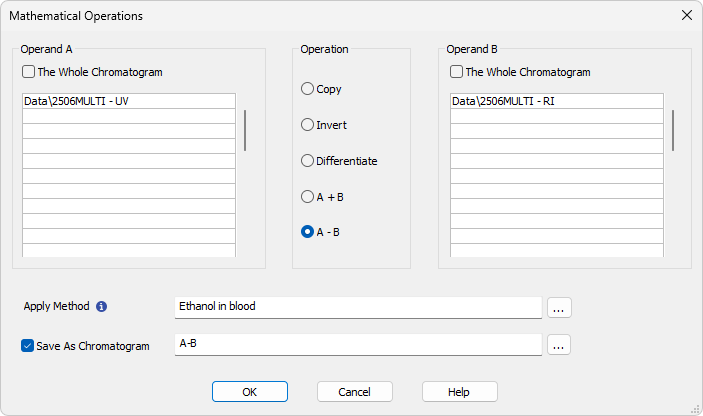This screenshot has width=703, height=416.
Task: Select the A - B operation
Action: click(307, 232)
